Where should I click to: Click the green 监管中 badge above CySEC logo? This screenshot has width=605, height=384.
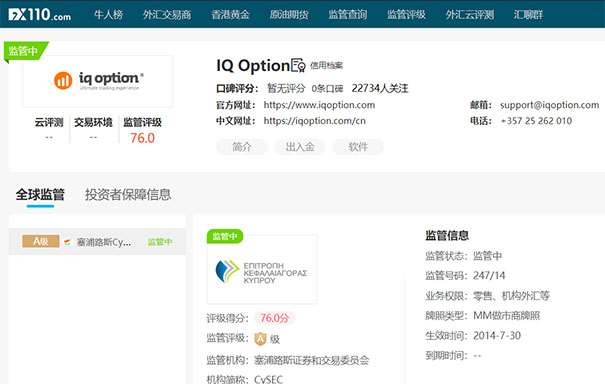(x=225, y=236)
